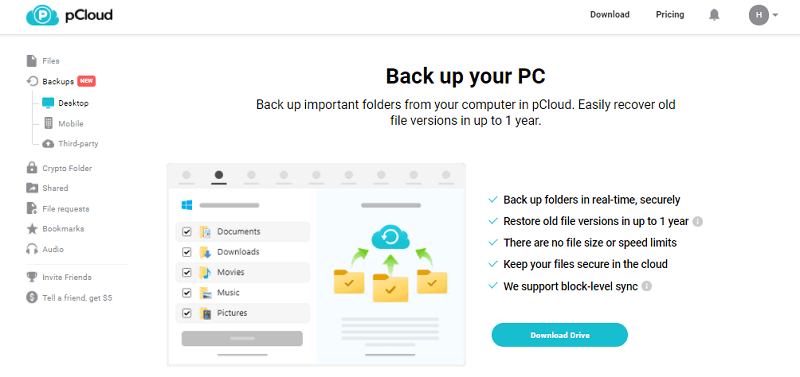Open the Audio headphones icon
Image resolution: width=800 pixels, height=377 pixels.
(32, 249)
